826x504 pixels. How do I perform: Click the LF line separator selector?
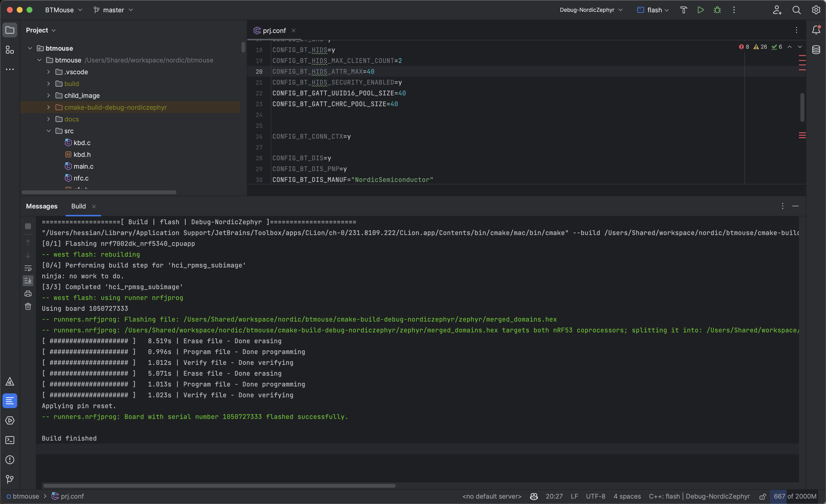[x=574, y=496]
